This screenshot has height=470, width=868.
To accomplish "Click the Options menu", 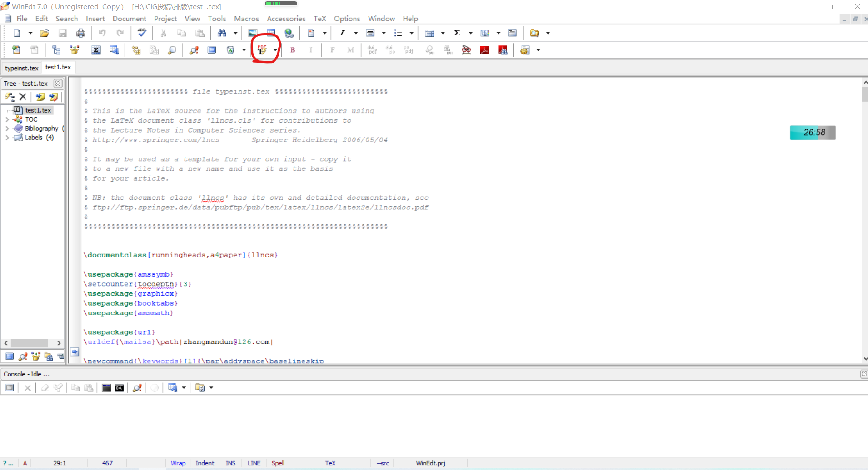I will [x=347, y=19].
